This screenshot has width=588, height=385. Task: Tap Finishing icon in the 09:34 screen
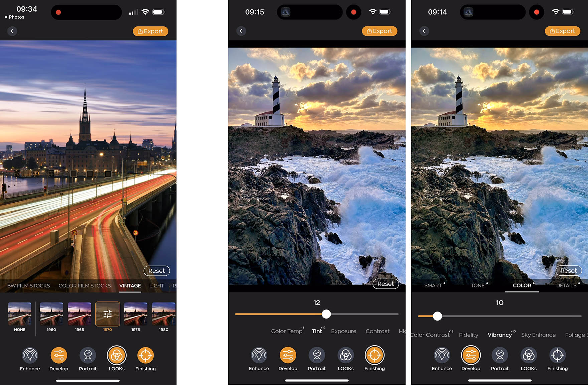pyautogui.click(x=145, y=356)
